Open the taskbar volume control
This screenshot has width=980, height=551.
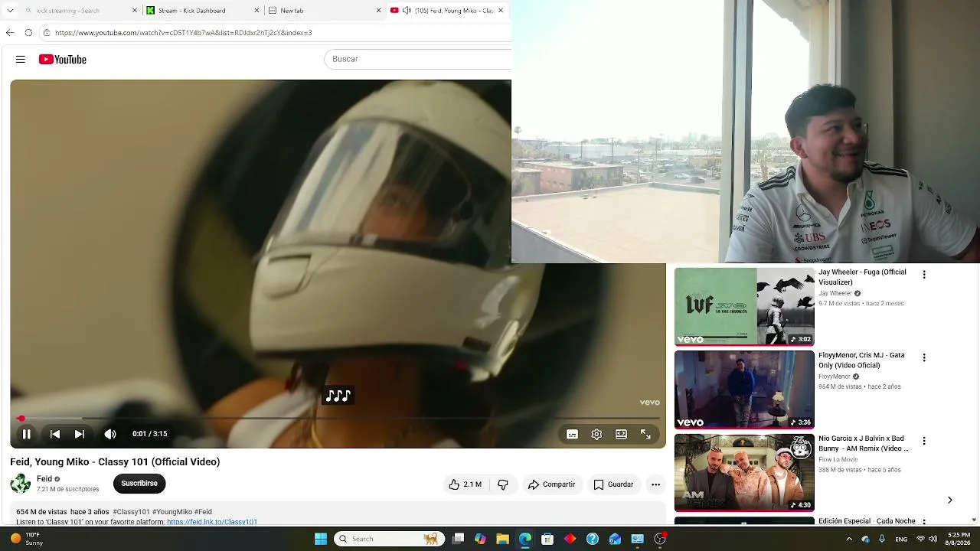[x=933, y=540]
